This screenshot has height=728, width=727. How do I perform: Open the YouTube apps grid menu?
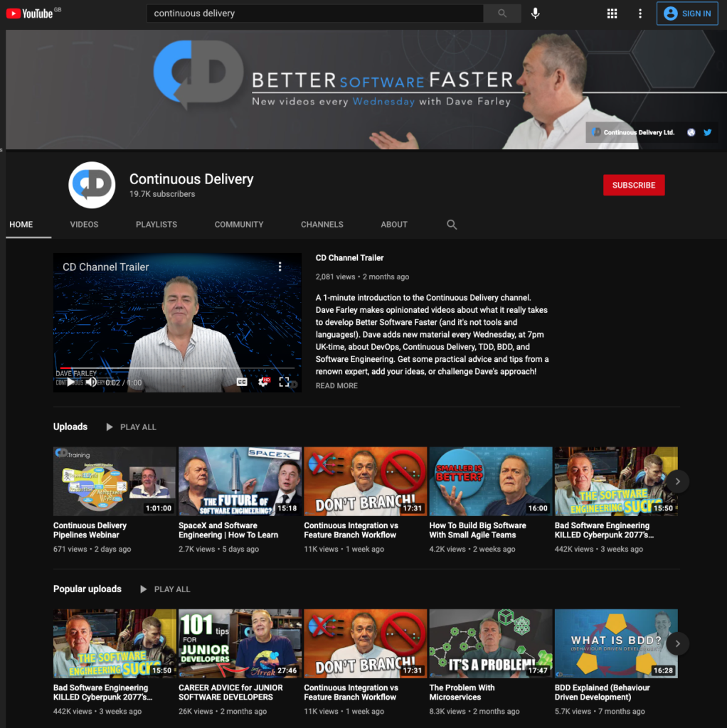[x=612, y=14]
